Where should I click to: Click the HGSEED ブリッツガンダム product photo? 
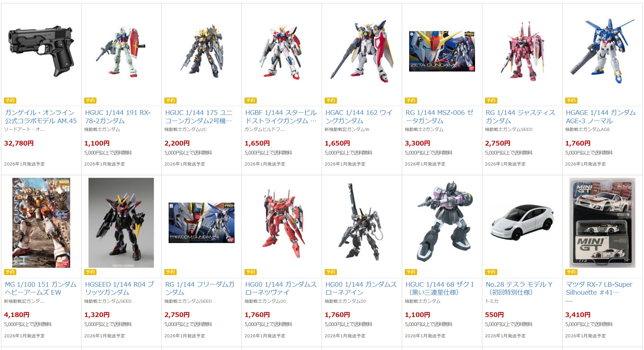121,223
